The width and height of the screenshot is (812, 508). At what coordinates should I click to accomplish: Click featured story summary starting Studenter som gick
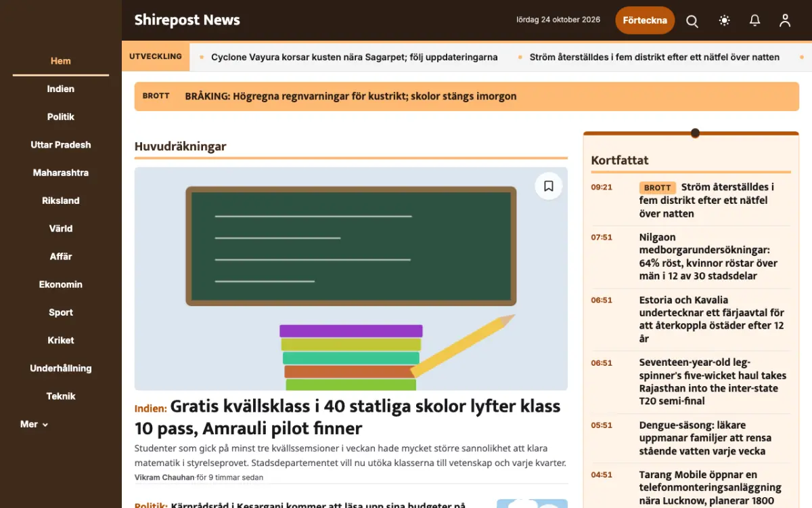click(x=351, y=456)
